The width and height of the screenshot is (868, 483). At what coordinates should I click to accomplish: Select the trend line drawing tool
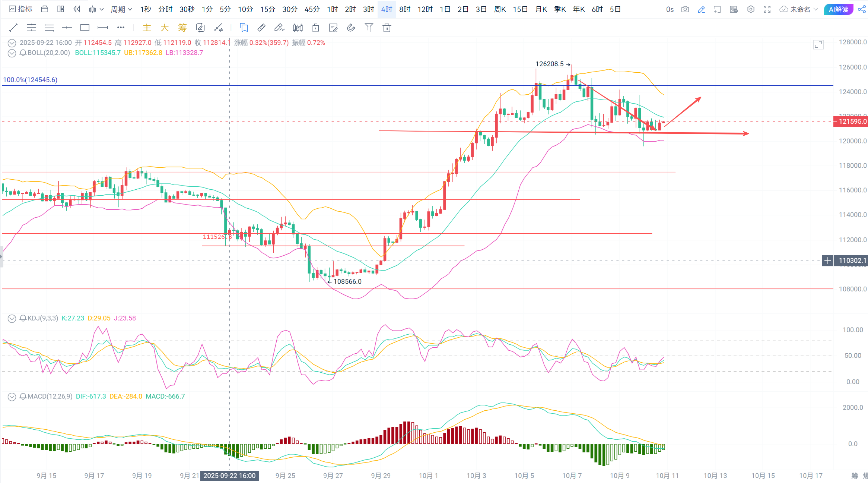click(x=13, y=28)
